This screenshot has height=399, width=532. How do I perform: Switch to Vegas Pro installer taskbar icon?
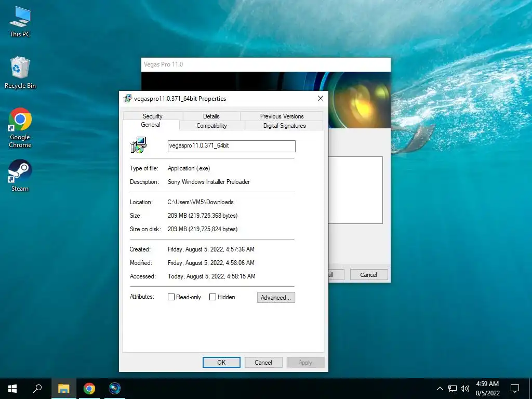(x=115, y=389)
